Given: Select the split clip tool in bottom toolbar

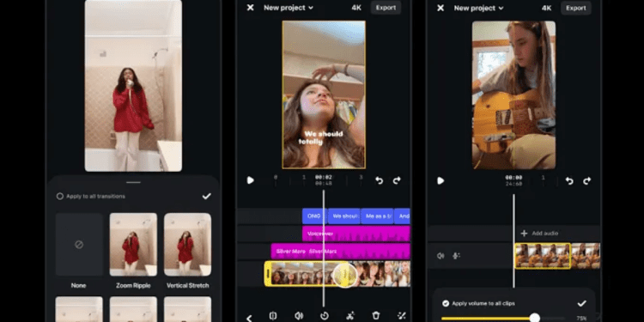Looking at the screenshot, I should 273,315.
